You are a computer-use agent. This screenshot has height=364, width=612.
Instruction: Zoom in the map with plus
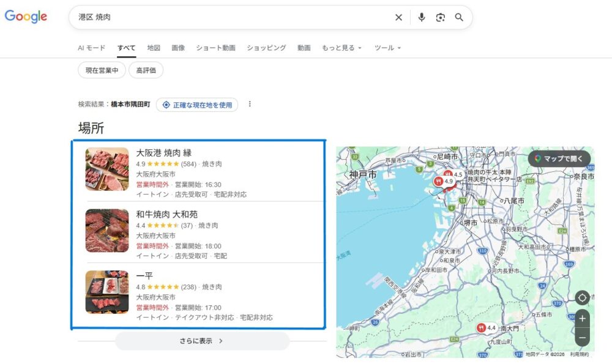(x=582, y=319)
